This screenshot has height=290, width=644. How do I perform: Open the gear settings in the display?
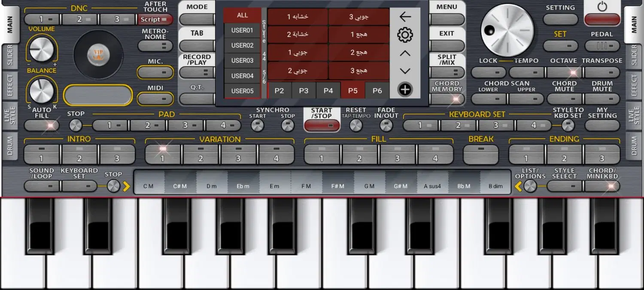[x=405, y=35]
